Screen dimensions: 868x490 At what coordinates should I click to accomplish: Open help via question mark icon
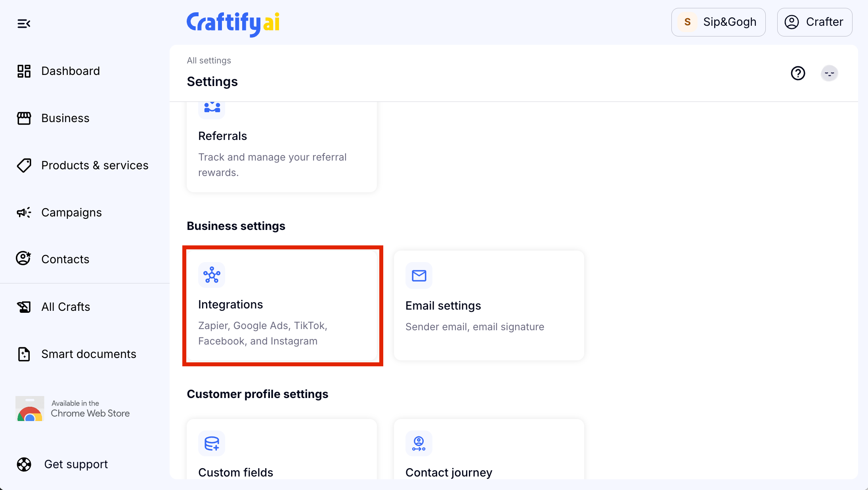click(x=798, y=73)
